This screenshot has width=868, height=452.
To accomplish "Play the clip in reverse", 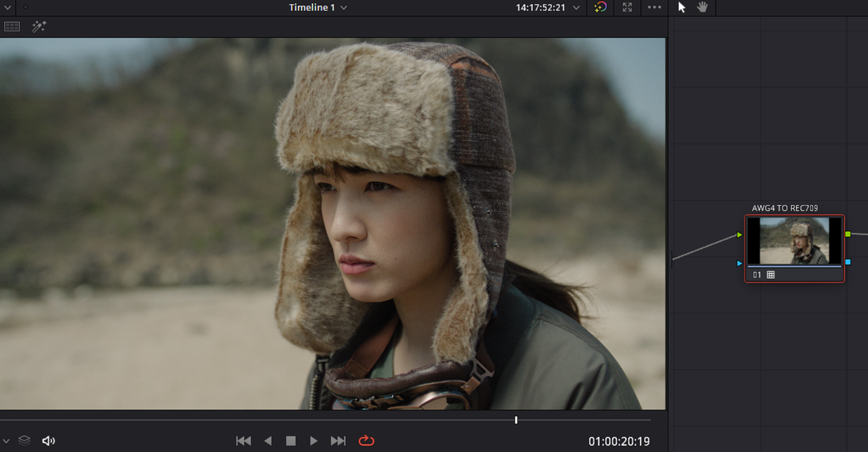I will tap(268, 440).
